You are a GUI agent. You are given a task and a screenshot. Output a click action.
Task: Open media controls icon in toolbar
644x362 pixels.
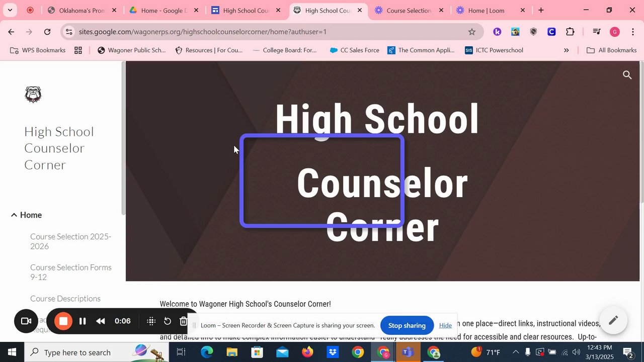[597, 32]
